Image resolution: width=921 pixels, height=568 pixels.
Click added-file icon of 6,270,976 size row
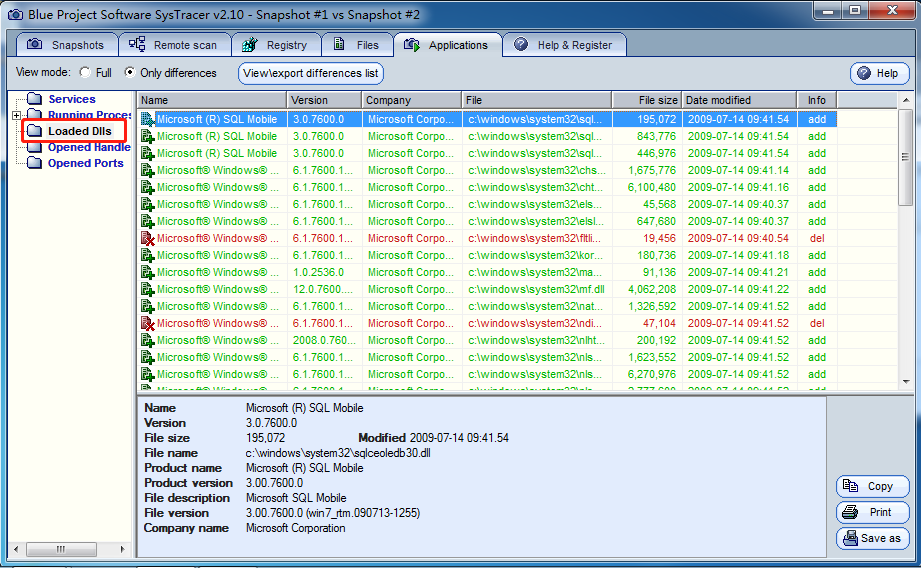click(147, 375)
